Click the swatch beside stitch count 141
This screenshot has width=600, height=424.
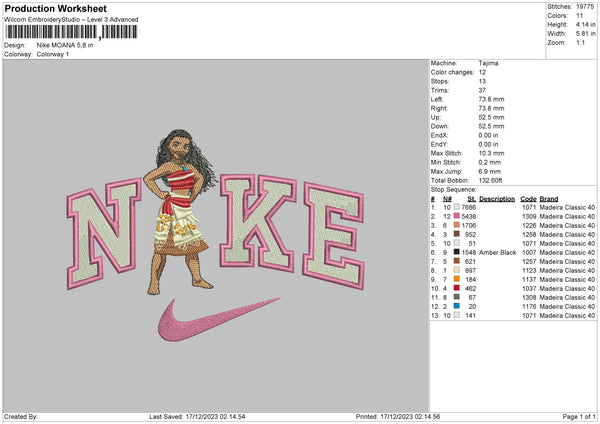point(457,315)
